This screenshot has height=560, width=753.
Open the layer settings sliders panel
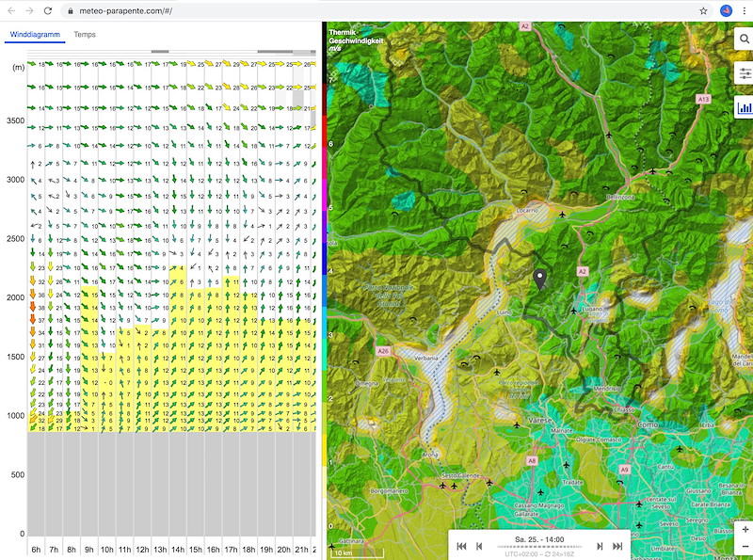coord(743,73)
